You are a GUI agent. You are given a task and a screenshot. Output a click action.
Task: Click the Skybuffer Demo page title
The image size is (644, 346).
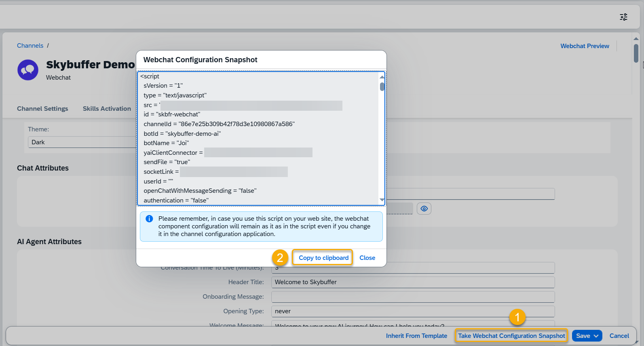tap(90, 65)
